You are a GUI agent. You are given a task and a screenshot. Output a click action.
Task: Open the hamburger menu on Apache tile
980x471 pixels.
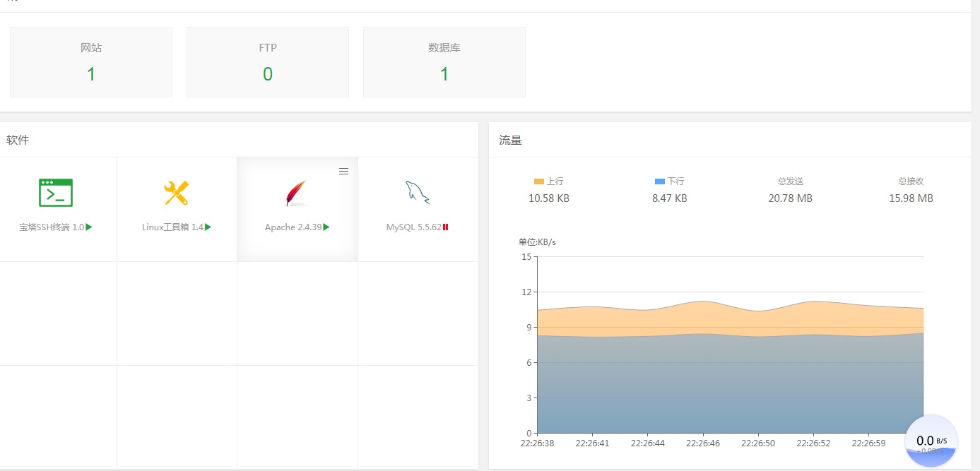(343, 172)
